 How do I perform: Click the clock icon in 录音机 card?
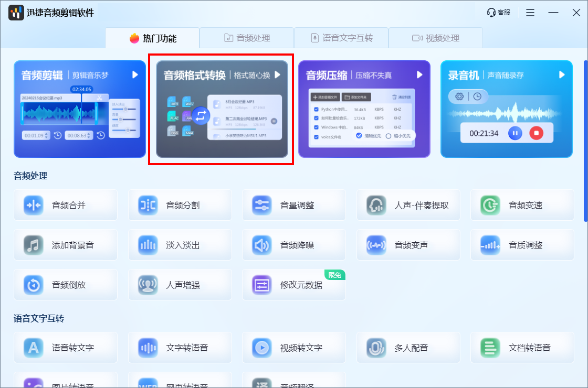click(x=477, y=96)
